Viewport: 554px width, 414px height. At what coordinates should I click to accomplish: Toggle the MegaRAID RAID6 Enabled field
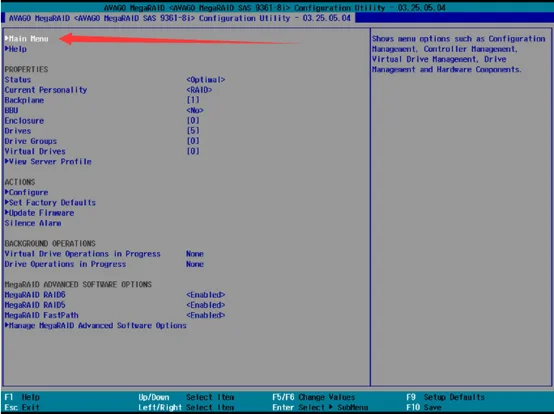(x=206, y=295)
